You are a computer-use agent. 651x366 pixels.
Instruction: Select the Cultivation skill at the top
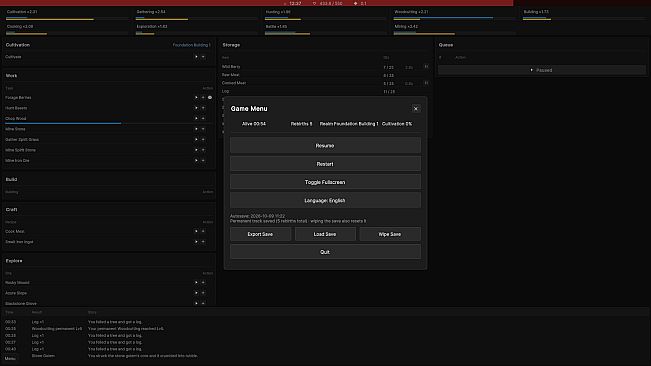click(x=22, y=12)
